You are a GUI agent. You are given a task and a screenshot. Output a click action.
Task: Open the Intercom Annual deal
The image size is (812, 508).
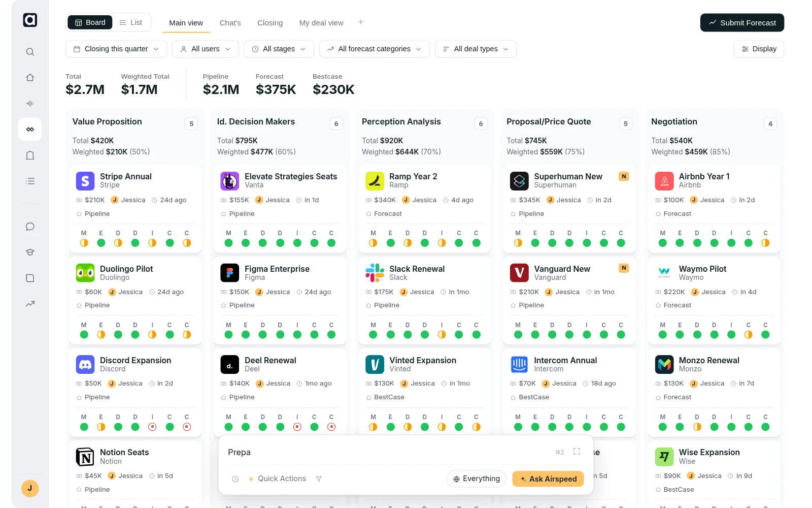565,360
